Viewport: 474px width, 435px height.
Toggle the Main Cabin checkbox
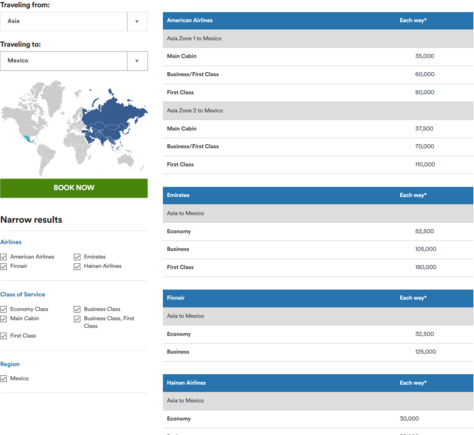click(4, 319)
